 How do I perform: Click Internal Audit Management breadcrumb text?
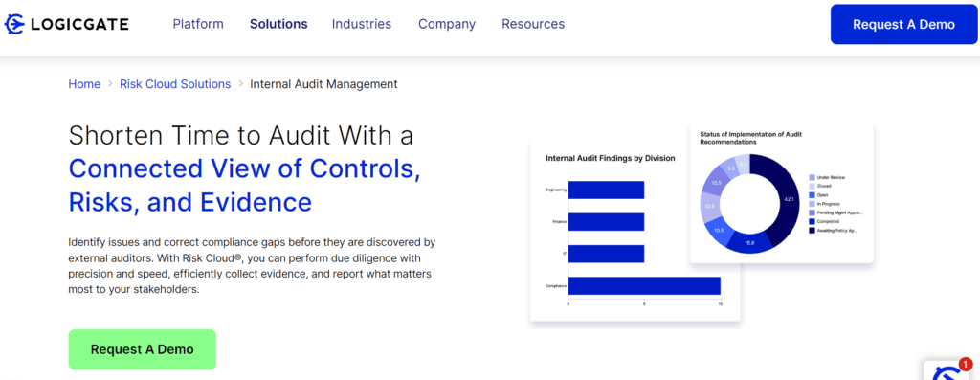coord(323,83)
